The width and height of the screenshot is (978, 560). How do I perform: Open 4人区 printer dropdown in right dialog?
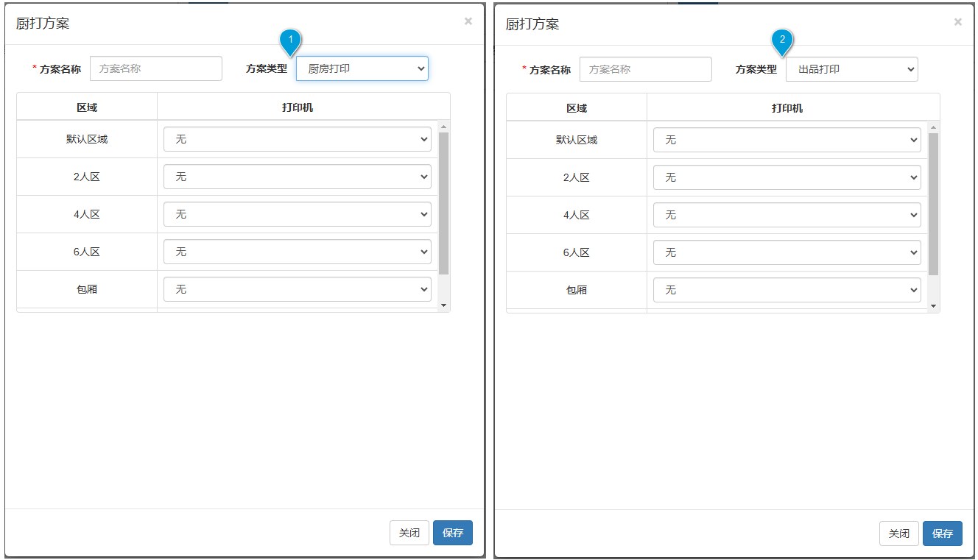(787, 215)
